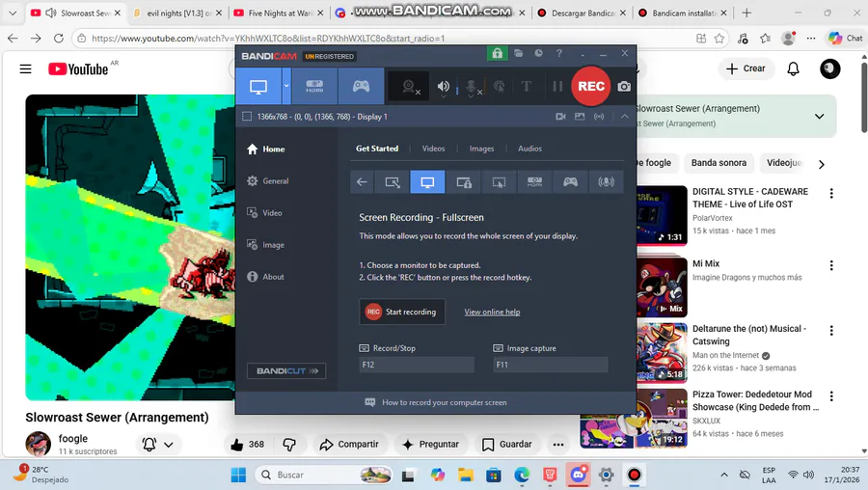Open options for Mi Mix item
The image size is (868, 490).
(x=831, y=265)
